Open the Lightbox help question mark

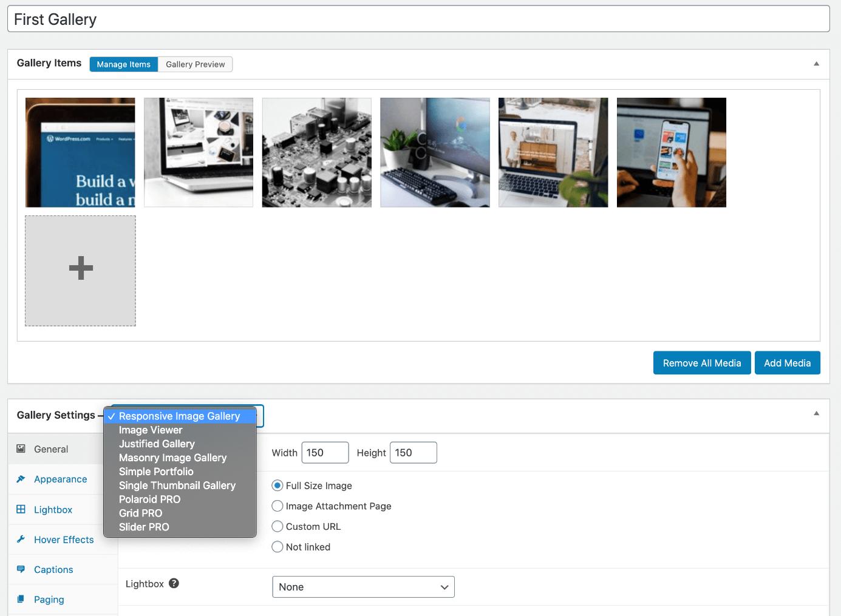click(x=174, y=583)
